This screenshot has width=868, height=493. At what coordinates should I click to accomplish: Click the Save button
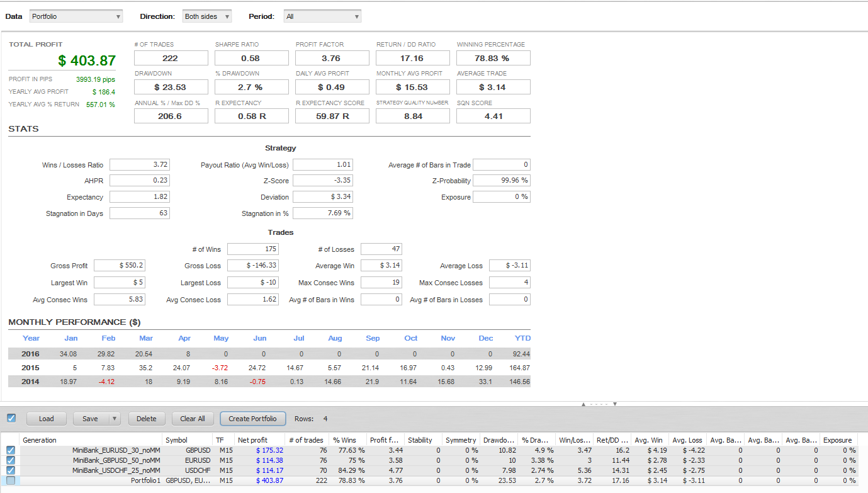pyautogui.click(x=91, y=419)
